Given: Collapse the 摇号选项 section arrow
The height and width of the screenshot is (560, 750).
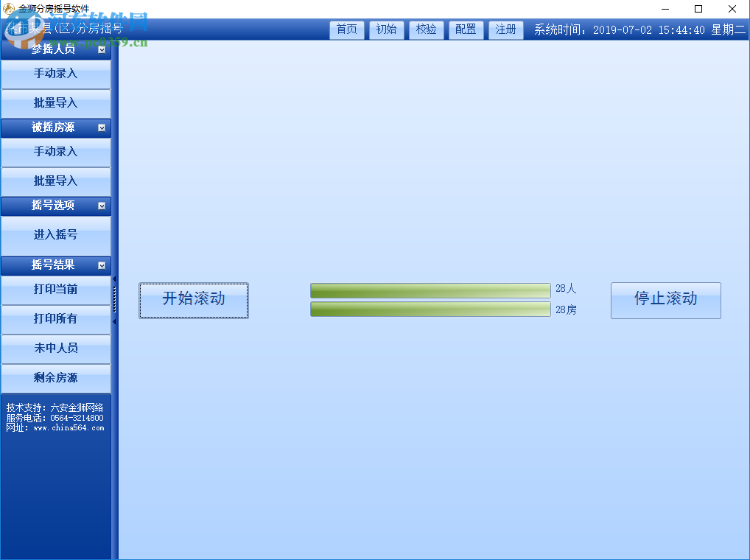Looking at the screenshot, I should pos(102,206).
